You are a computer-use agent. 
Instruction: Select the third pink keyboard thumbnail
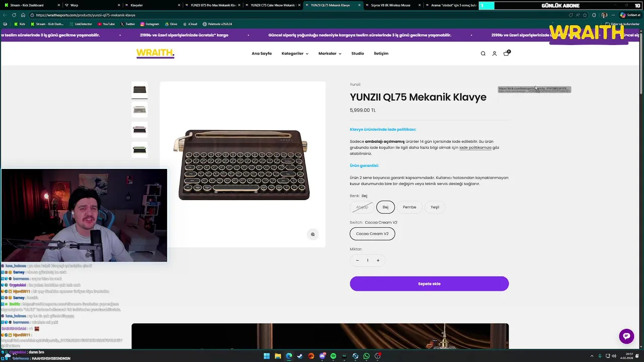139,130
